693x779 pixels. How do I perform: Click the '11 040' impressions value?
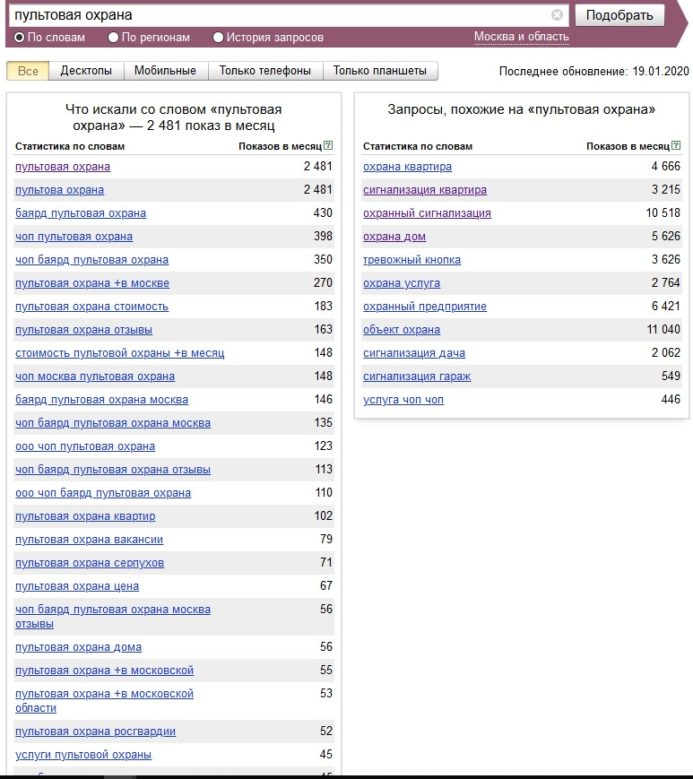click(663, 329)
